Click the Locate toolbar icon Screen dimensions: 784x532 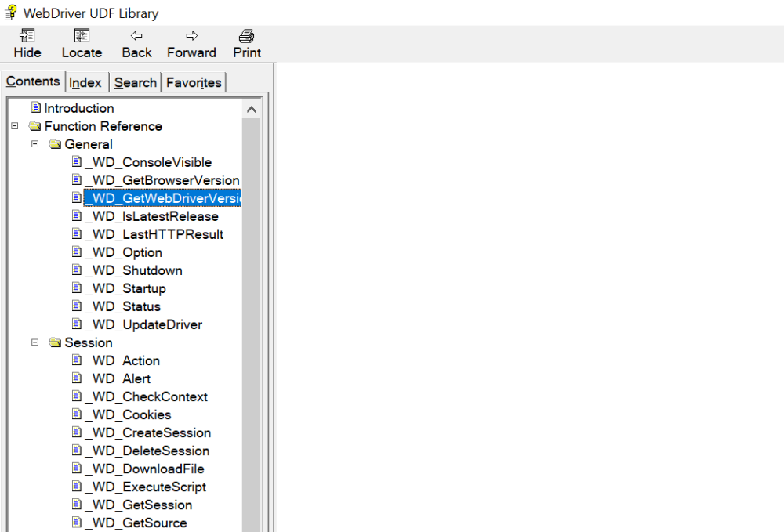(x=82, y=35)
